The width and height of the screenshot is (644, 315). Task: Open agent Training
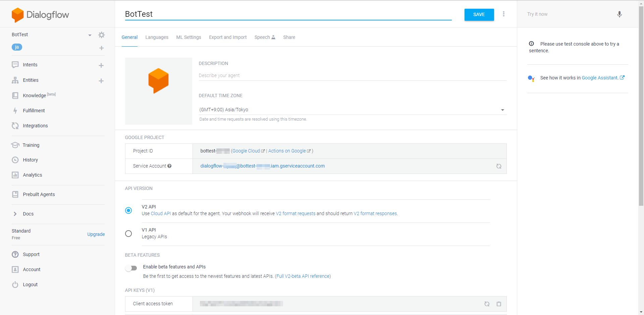pos(31,145)
